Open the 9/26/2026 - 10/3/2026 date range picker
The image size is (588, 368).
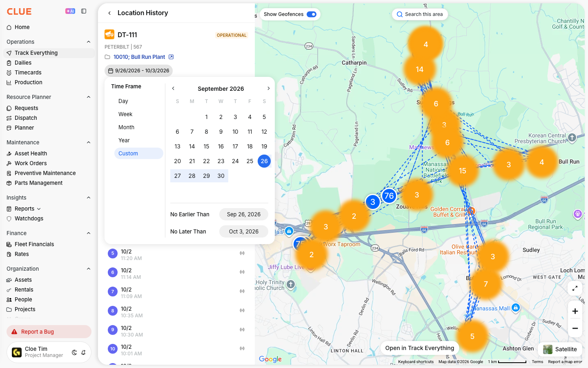tap(138, 71)
